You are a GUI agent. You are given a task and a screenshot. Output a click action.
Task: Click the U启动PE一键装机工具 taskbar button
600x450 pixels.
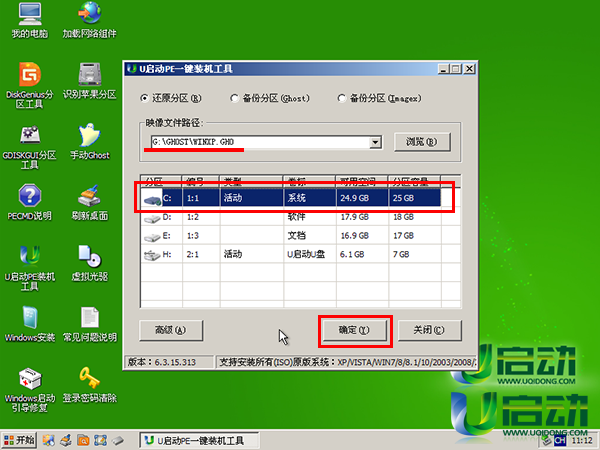point(199,441)
